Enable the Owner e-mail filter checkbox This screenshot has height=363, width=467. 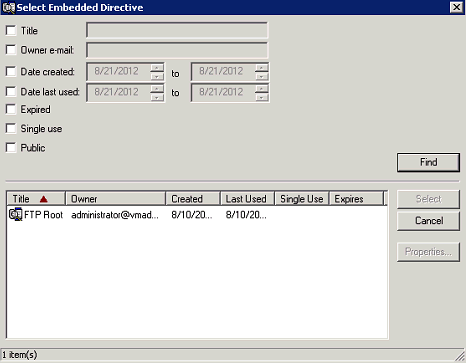click(x=11, y=50)
